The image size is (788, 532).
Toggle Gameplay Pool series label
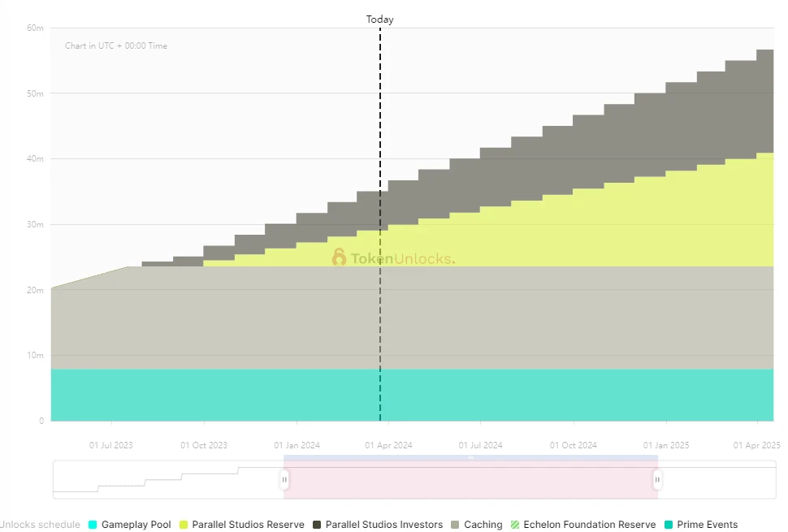[136, 525]
